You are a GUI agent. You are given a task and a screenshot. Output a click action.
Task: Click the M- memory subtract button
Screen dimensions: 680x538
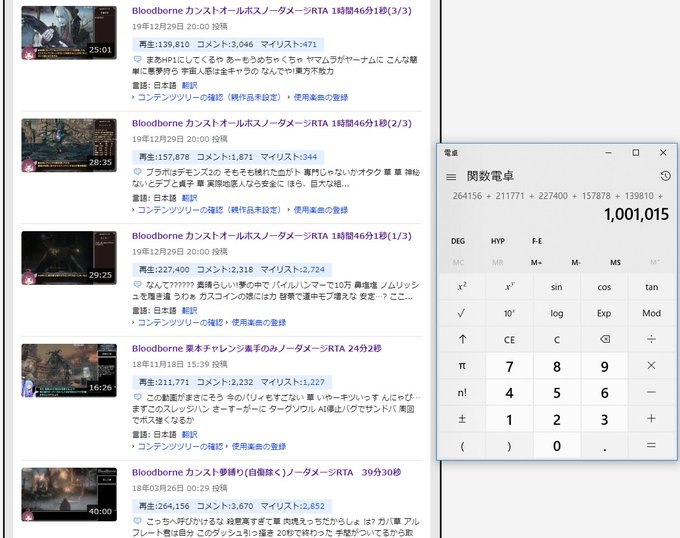pos(576,262)
